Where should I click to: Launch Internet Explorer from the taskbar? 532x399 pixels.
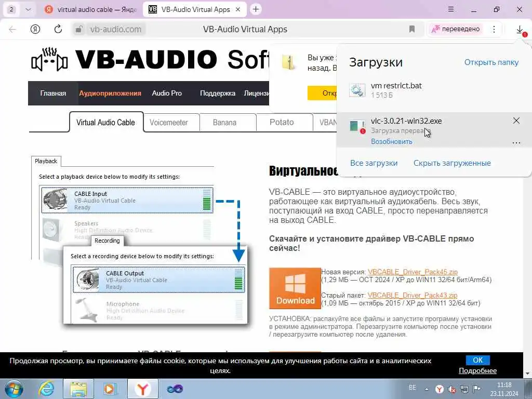tap(46, 389)
